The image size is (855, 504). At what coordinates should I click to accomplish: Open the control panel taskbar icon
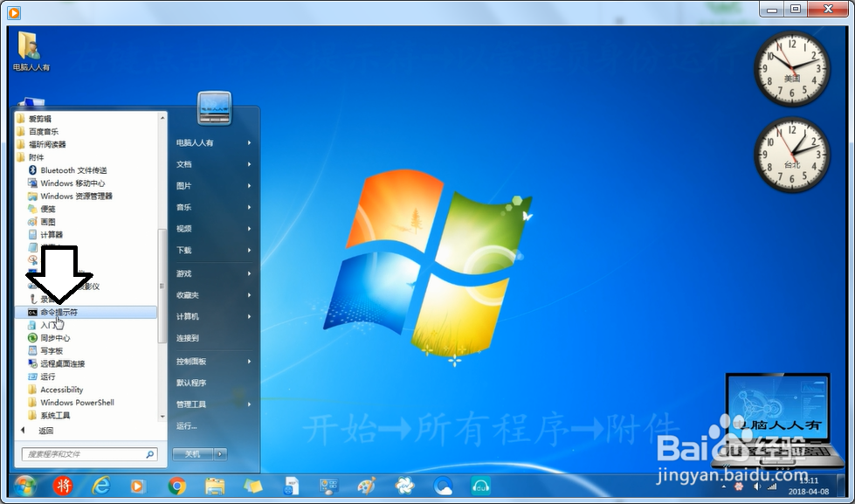328,486
